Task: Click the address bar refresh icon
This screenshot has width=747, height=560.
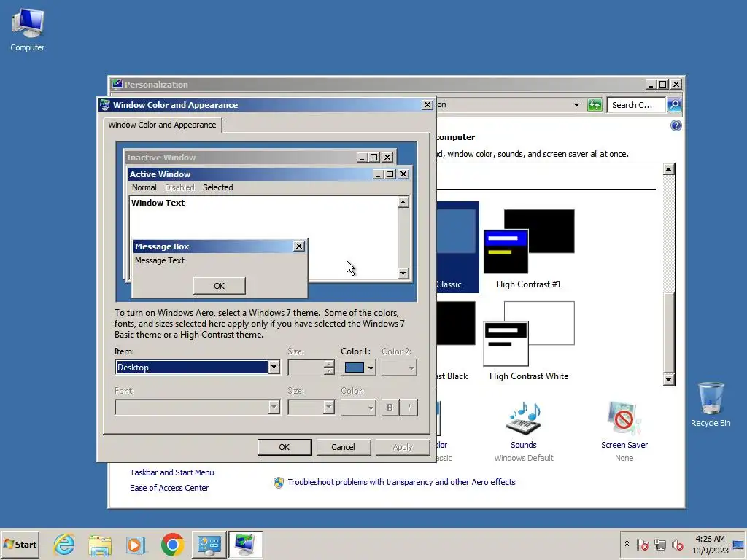Action: click(x=595, y=105)
